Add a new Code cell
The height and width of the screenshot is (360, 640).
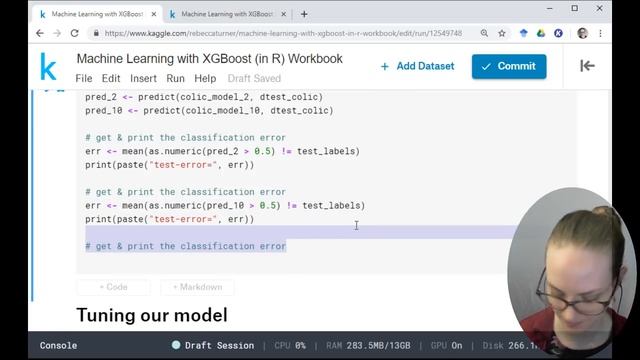coord(113,287)
